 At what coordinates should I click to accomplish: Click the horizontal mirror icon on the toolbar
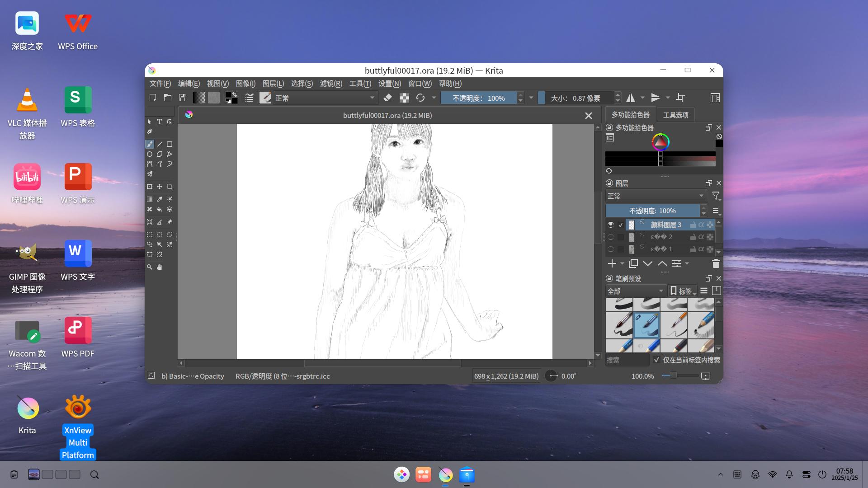pos(631,98)
